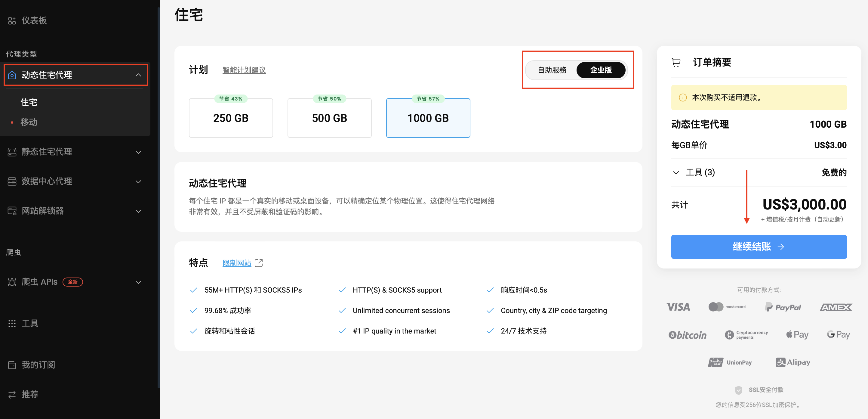Open the 移动 submenu item
The height and width of the screenshot is (419, 868).
[29, 122]
